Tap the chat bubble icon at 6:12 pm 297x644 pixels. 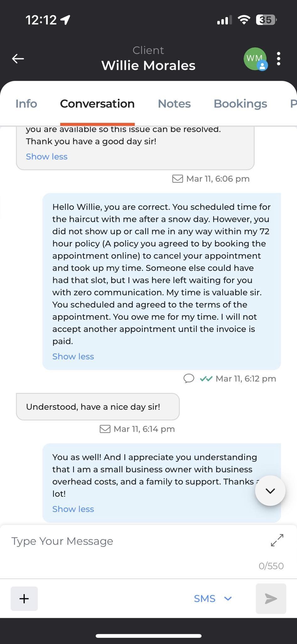tap(189, 378)
